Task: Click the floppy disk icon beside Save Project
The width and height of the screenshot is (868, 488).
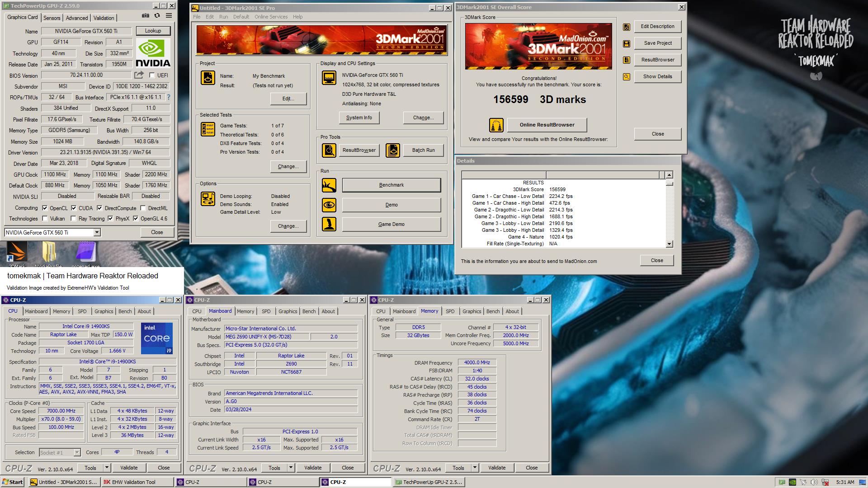Action: click(627, 44)
